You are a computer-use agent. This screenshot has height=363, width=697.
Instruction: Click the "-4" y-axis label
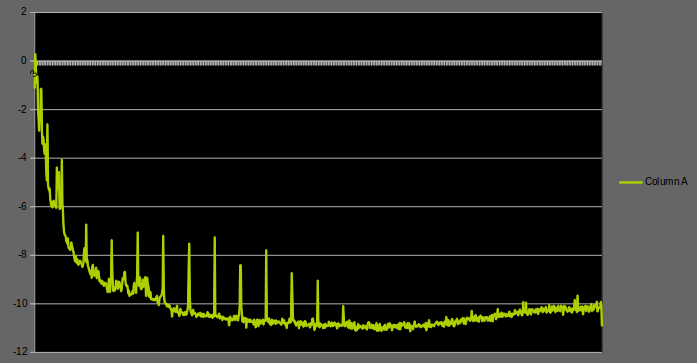click(22, 158)
